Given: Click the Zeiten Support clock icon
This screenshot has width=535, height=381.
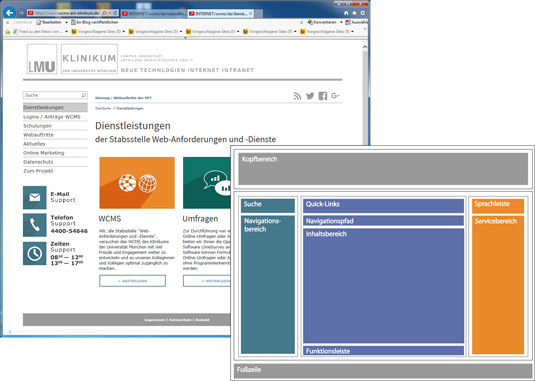Looking at the screenshot, I should (35, 253).
